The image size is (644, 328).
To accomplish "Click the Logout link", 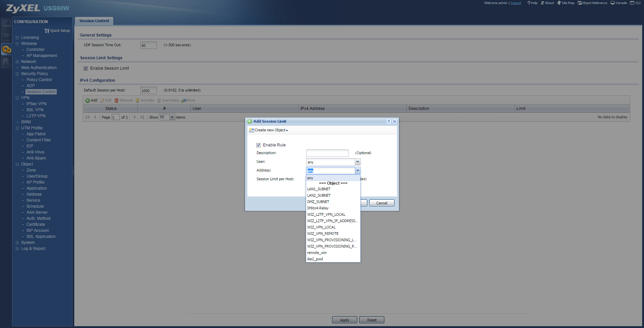I will coord(516,3).
